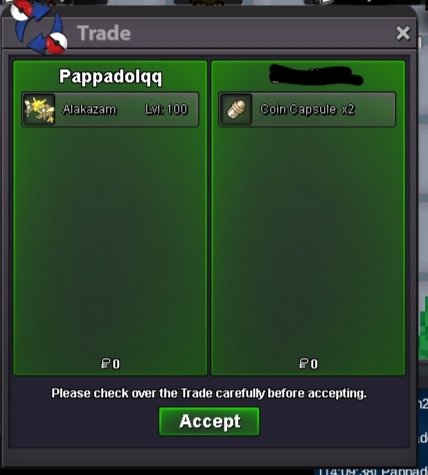The width and height of the screenshot is (428, 475).
Task: Click the other player's Pokédollar currency icon
Action: point(303,363)
